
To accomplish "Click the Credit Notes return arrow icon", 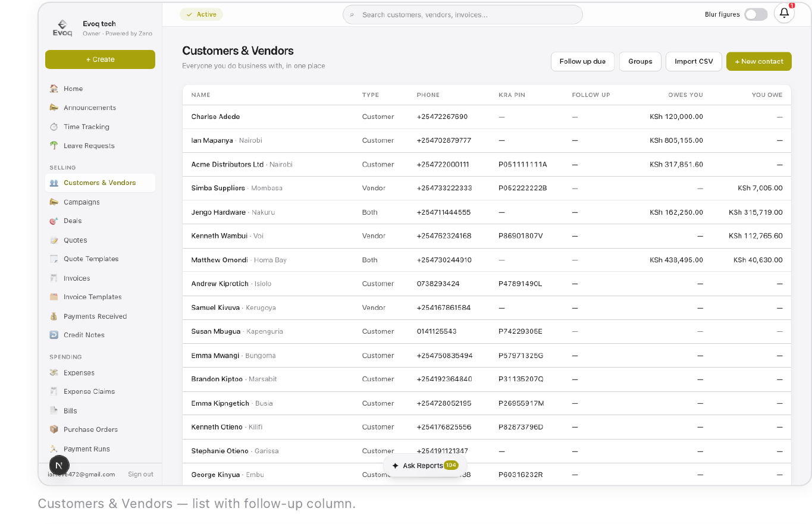I will pos(54,335).
